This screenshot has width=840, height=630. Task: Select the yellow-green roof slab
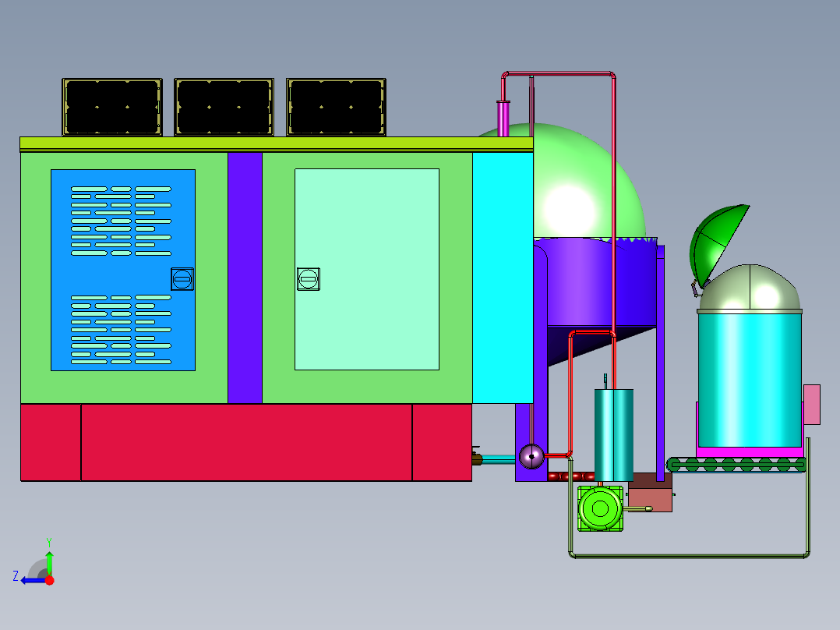(x=277, y=144)
